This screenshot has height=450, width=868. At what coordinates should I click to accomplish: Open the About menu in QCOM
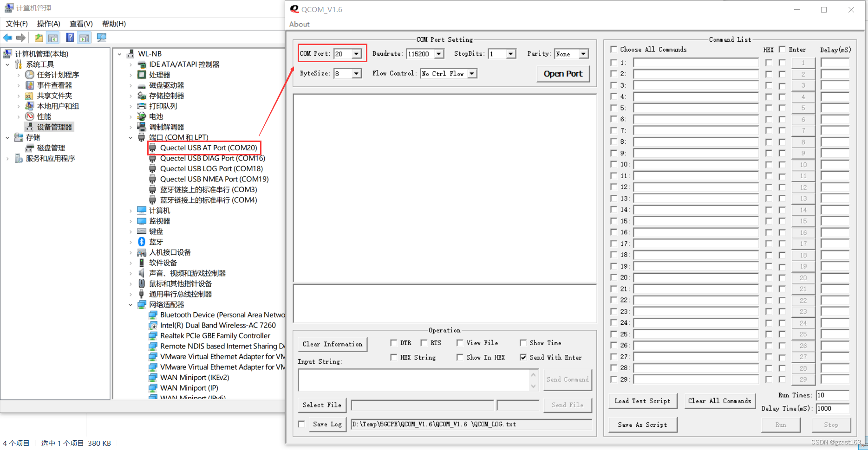[x=300, y=24]
